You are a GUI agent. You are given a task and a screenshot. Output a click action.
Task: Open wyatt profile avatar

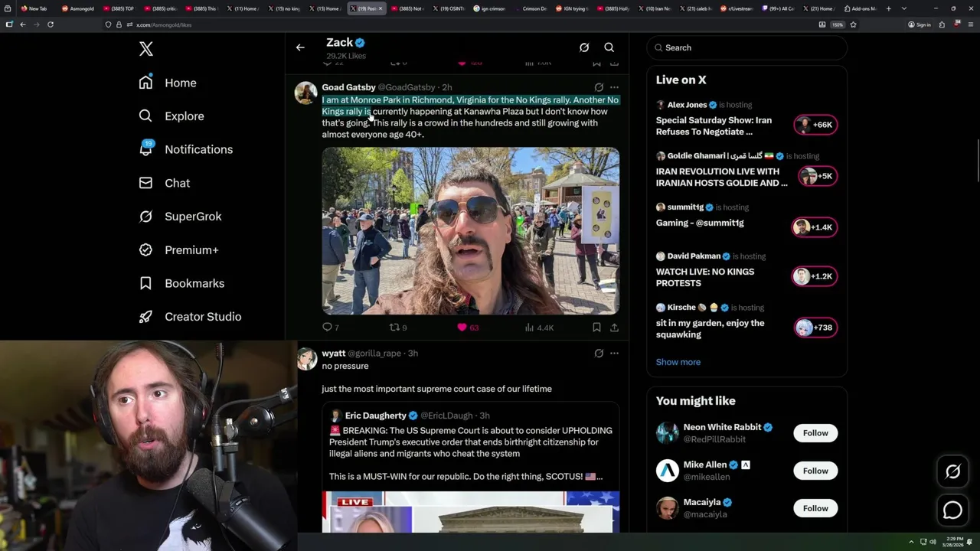point(306,359)
